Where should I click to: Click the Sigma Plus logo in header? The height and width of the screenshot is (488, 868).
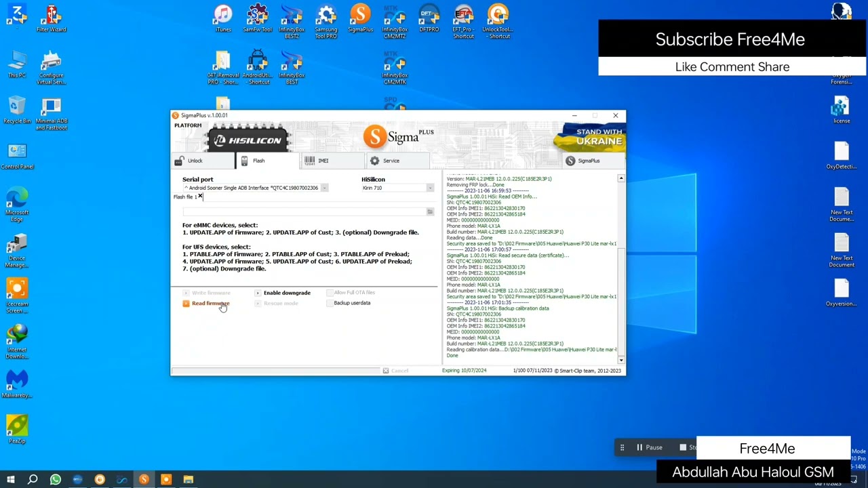point(399,136)
